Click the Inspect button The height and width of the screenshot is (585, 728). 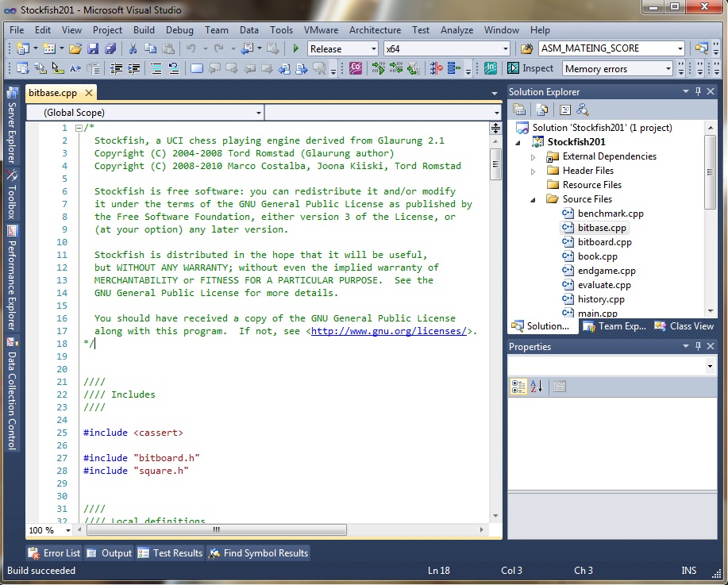point(530,68)
